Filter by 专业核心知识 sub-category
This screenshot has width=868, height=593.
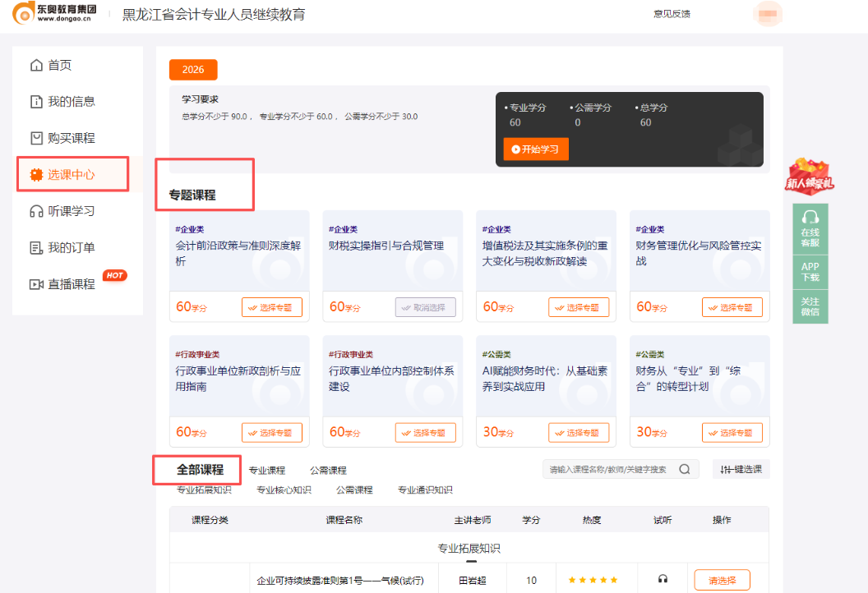point(284,490)
